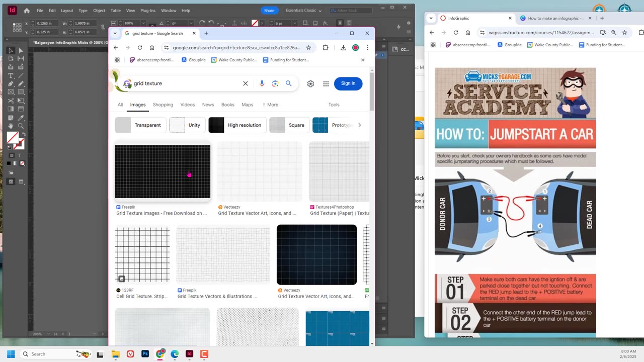This screenshot has width=644, height=362.
Task: Select the Rectangle Frame tool in InDesign
Action: pyautogui.click(x=11, y=92)
